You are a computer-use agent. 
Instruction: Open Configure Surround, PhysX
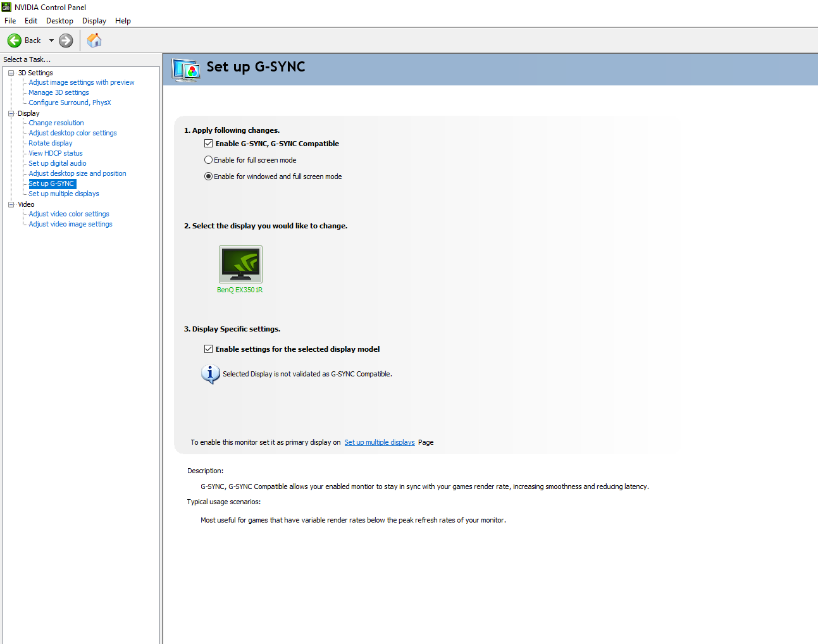coord(70,102)
